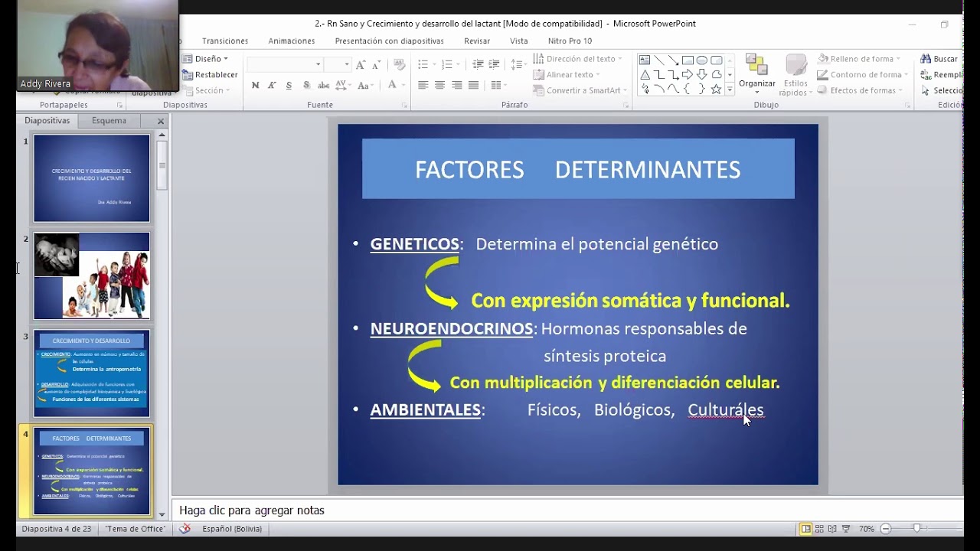Viewport: 980px width, 551px height.
Task: Select the right arrow block shape
Action: pos(688,74)
